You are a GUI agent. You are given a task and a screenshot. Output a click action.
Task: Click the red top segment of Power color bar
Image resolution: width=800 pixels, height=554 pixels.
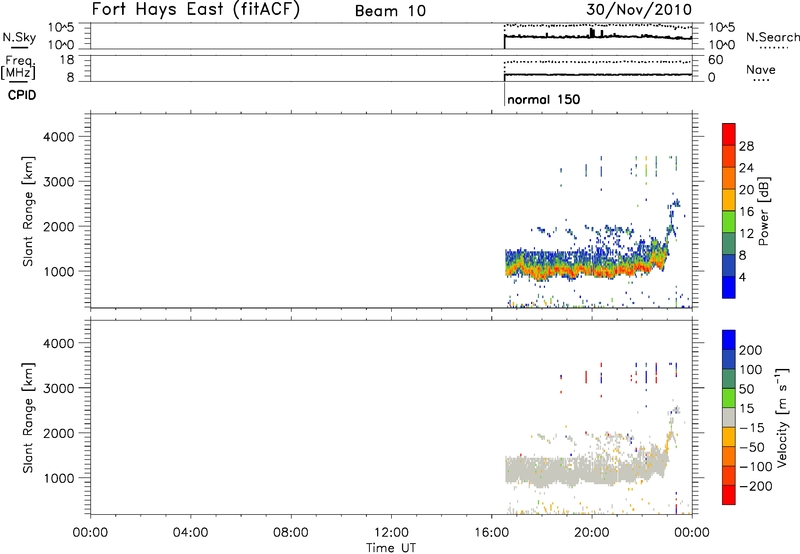[729, 134]
